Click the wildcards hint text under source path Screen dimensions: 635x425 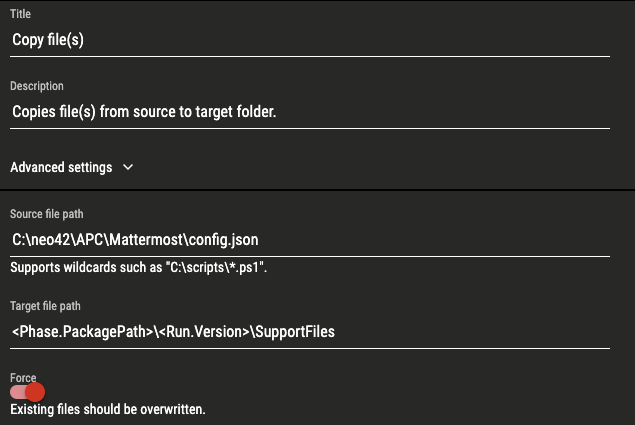tap(139, 267)
